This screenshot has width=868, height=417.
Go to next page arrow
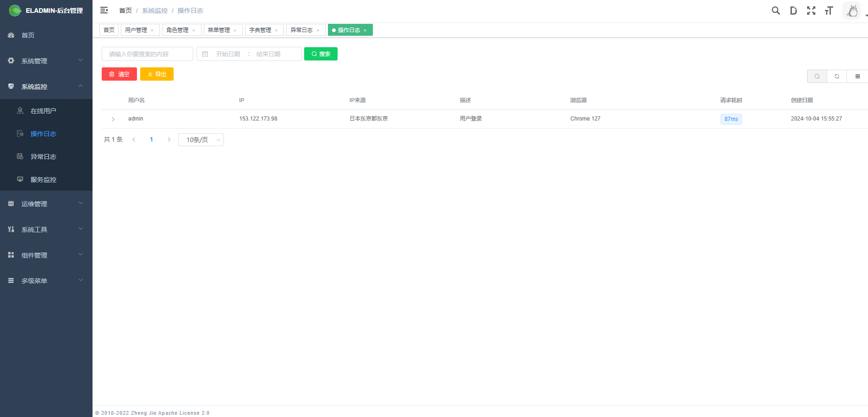(169, 140)
